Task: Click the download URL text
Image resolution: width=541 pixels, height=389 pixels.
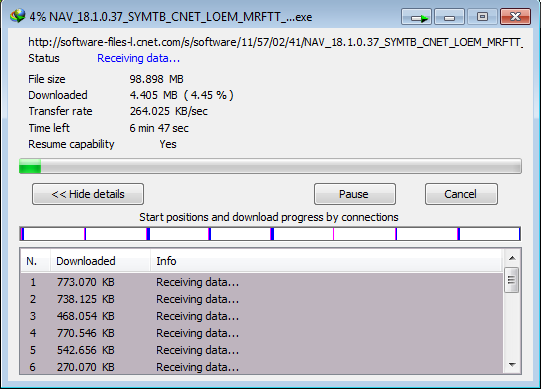Action: 275,42
